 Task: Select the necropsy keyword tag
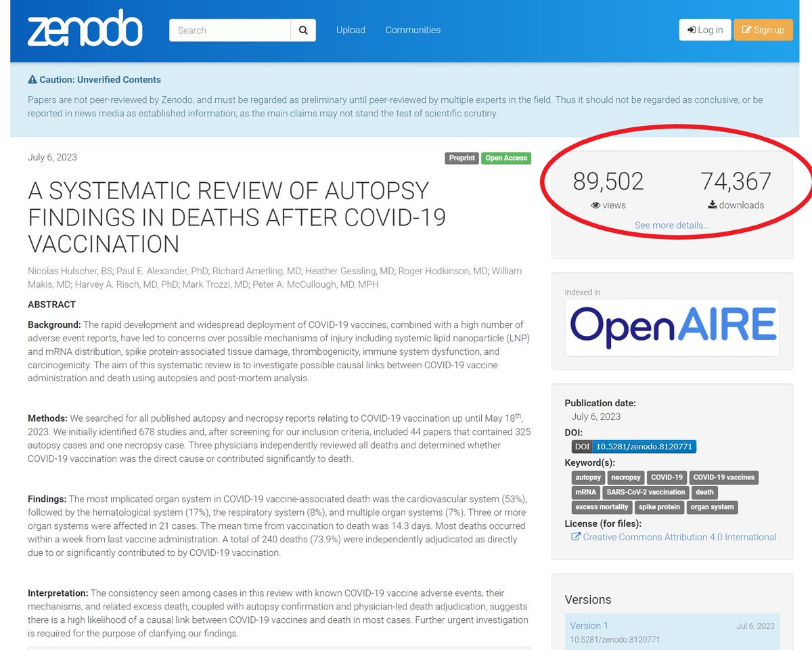pos(626,477)
